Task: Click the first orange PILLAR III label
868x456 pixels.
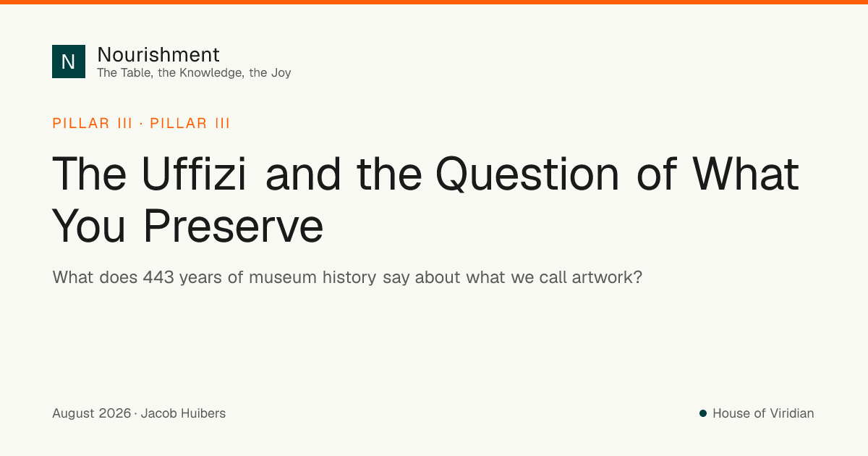Action: point(93,123)
